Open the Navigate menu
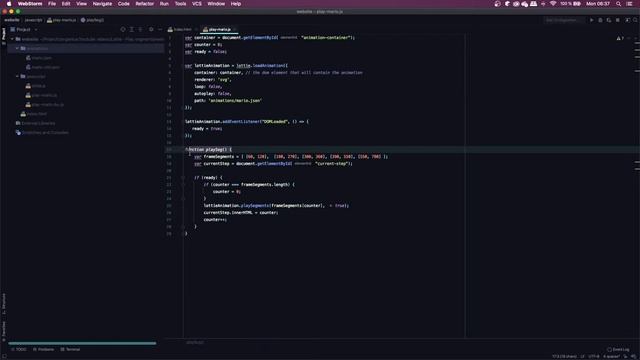Viewport: 640px width, 360px height. pos(102,4)
